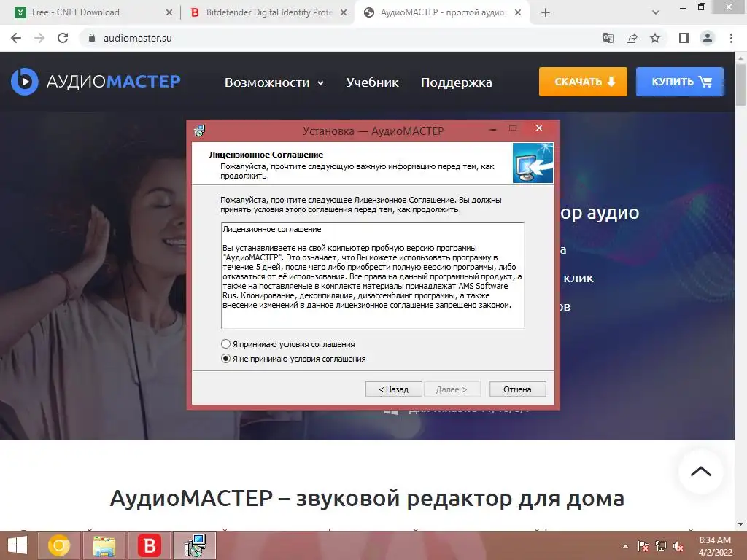
Task: Close the Установка installer window
Action: (x=539, y=128)
